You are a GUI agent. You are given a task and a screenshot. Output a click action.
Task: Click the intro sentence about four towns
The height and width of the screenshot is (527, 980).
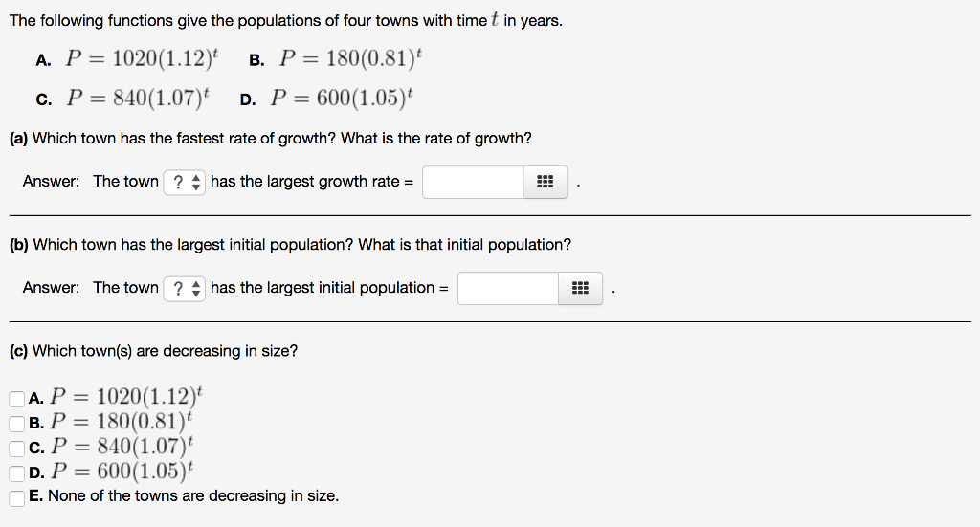click(285, 21)
